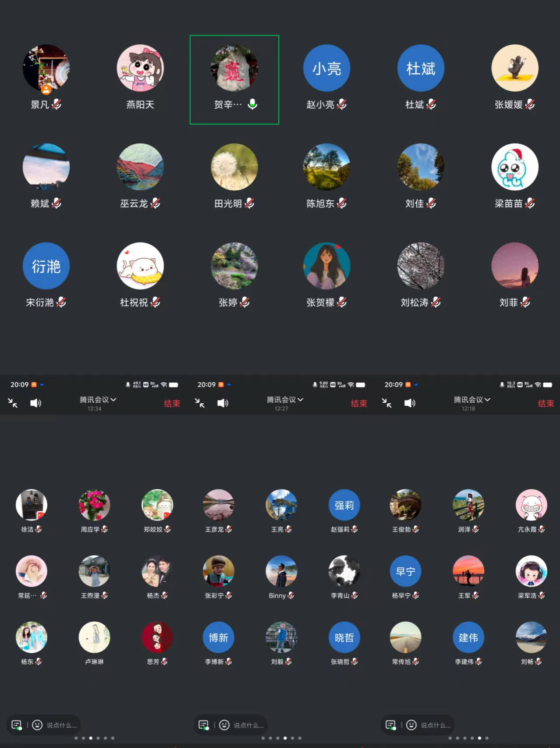Click 说点什么 input in the 12:27 meeting
Image resolution: width=560 pixels, height=748 pixels.
pyautogui.click(x=248, y=725)
